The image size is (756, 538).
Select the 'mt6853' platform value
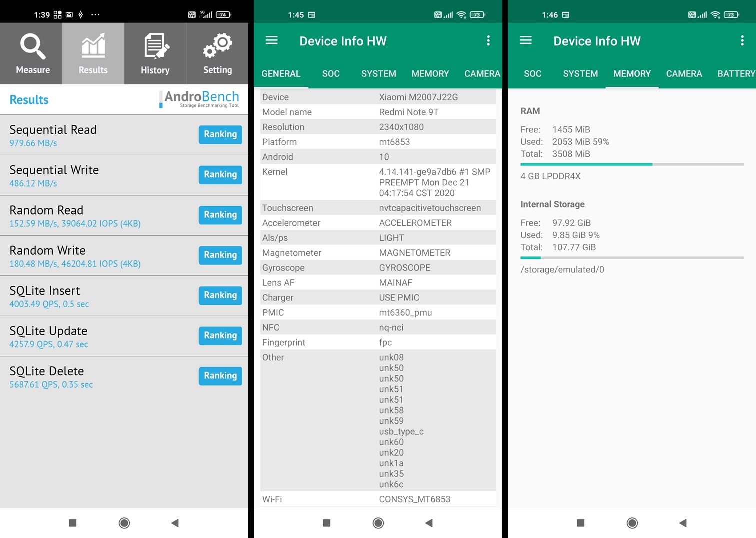pyautogui.click(x=394, y=142)
